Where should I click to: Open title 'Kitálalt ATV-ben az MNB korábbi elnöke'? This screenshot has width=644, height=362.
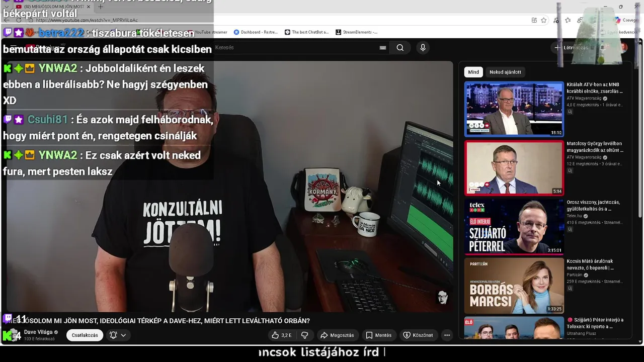pos(595,88)
